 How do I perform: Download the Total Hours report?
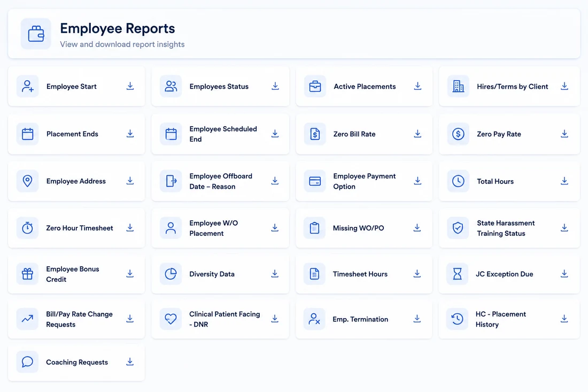click(564, 181)
